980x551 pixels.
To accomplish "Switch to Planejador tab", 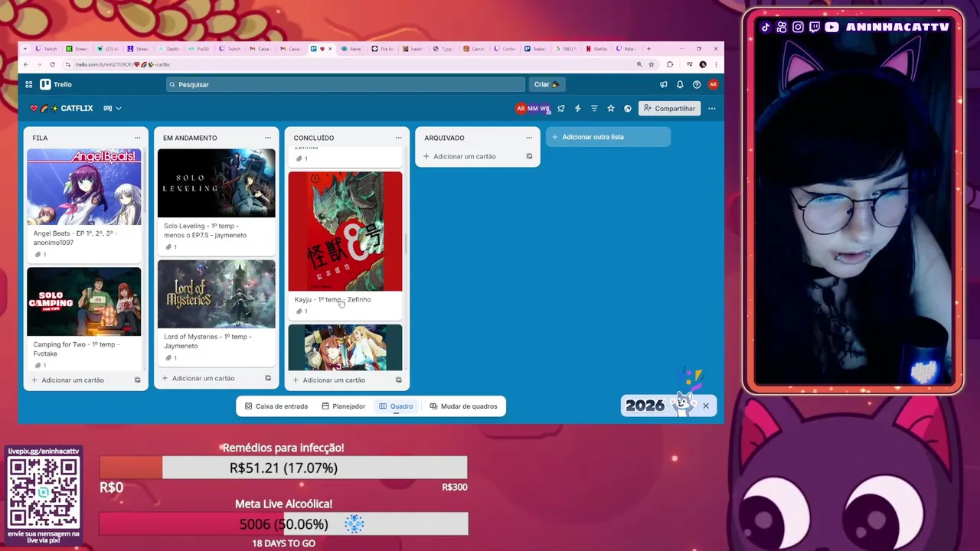I will click(x=343, y=406).
